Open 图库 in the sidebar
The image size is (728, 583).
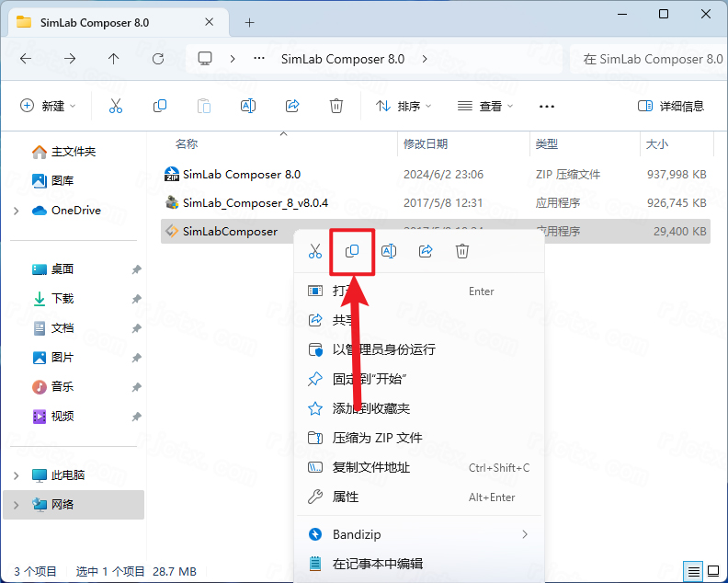pyautogui.click(x=52, y=180)
